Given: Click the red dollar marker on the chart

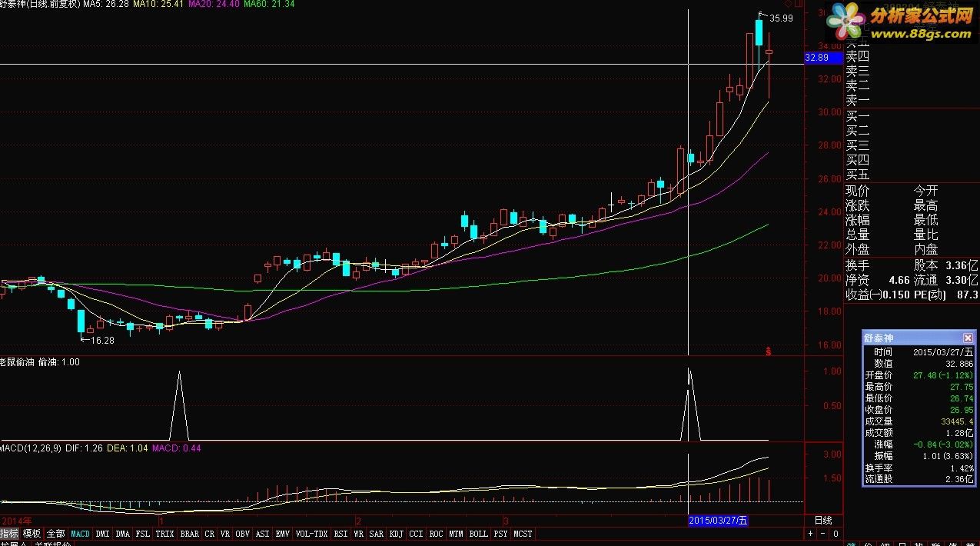Looking at the screenshot, I should tap(769, 351).
